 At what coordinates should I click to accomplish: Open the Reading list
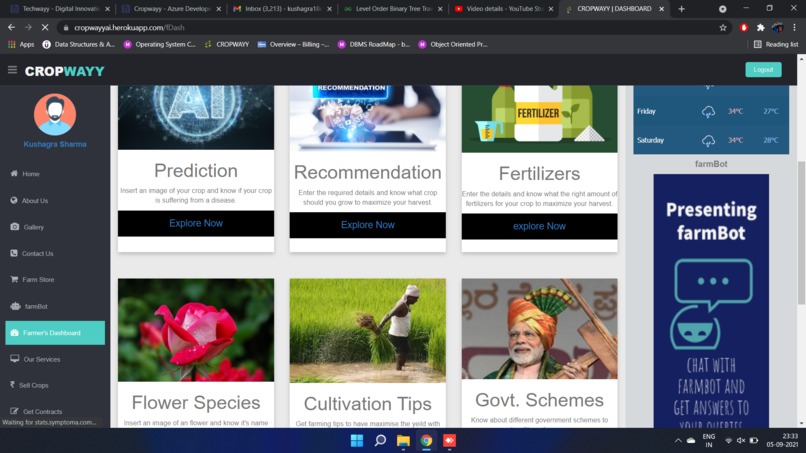776,45
